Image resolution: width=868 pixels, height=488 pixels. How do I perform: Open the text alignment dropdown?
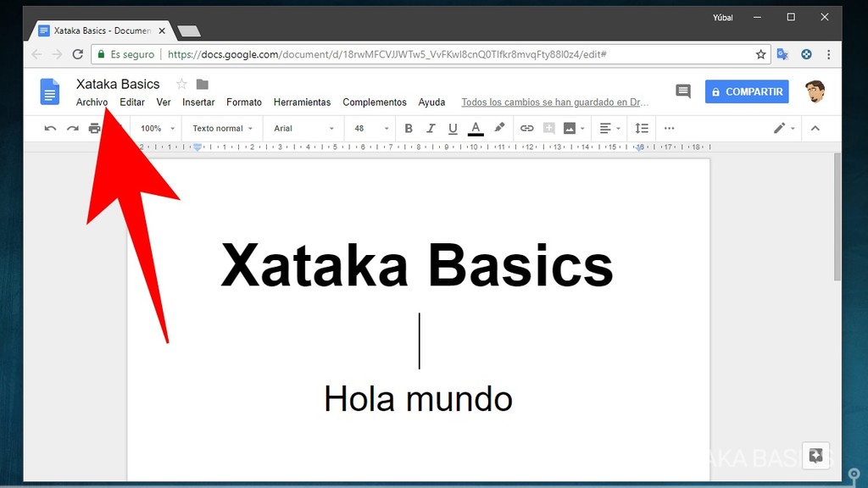pyautogui.click(x=609, y=129)
